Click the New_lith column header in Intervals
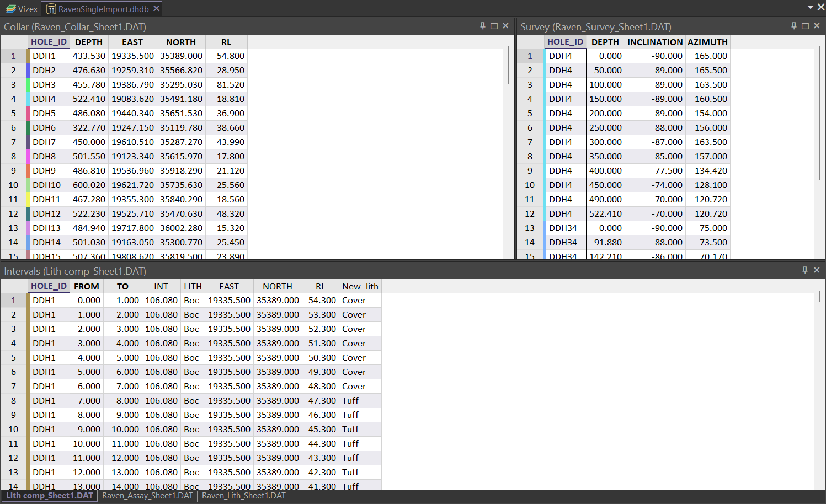 point(360,286)
